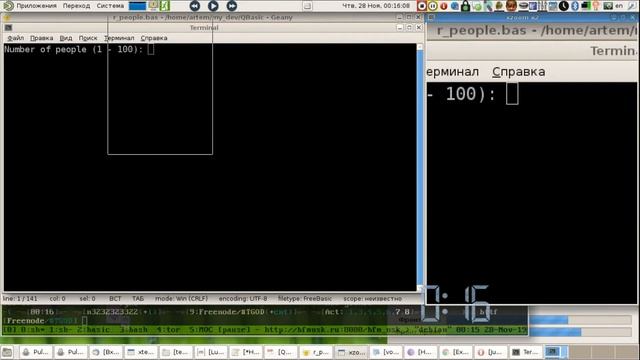Open the Правка menu in Terminal
Image resolution: width=640 pixels, height=360 pixels.
41,38
